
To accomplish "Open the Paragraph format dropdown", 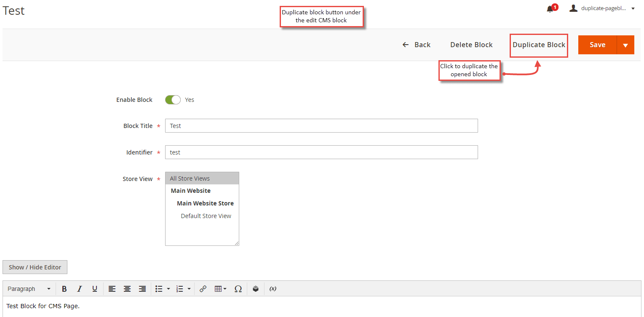I will 29,289.
